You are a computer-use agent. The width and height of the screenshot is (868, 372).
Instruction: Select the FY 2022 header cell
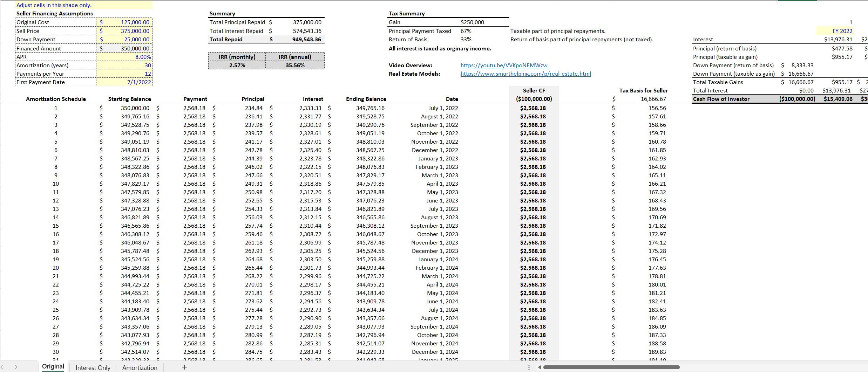[835, 31]
